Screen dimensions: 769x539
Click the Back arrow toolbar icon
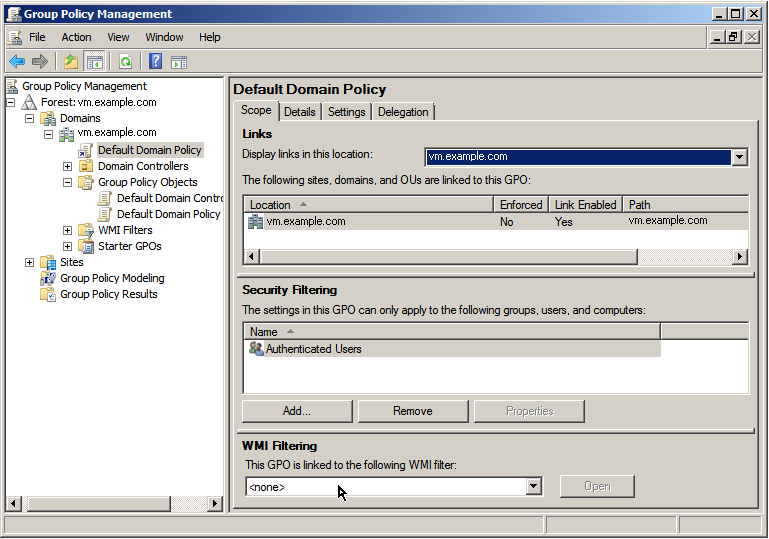point(17,62)
